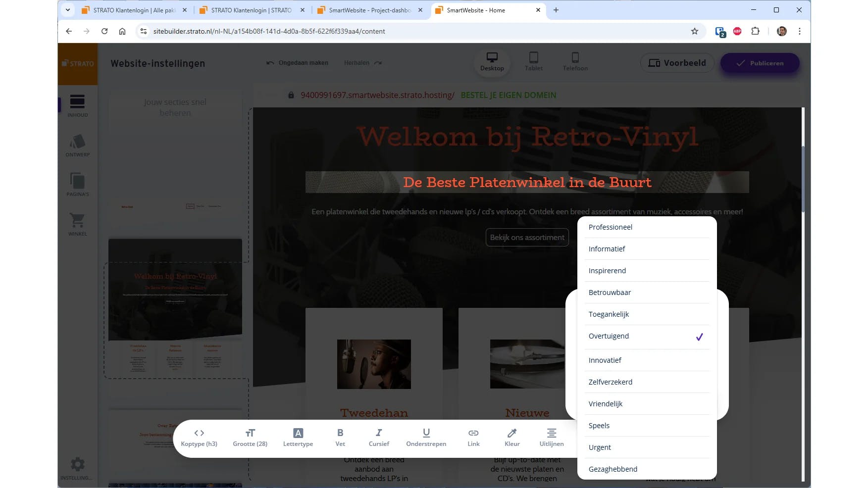Viewport: 868px width, 488px height.
Task: Click Ongedaan maken to undo
Action: pos(297,63)
